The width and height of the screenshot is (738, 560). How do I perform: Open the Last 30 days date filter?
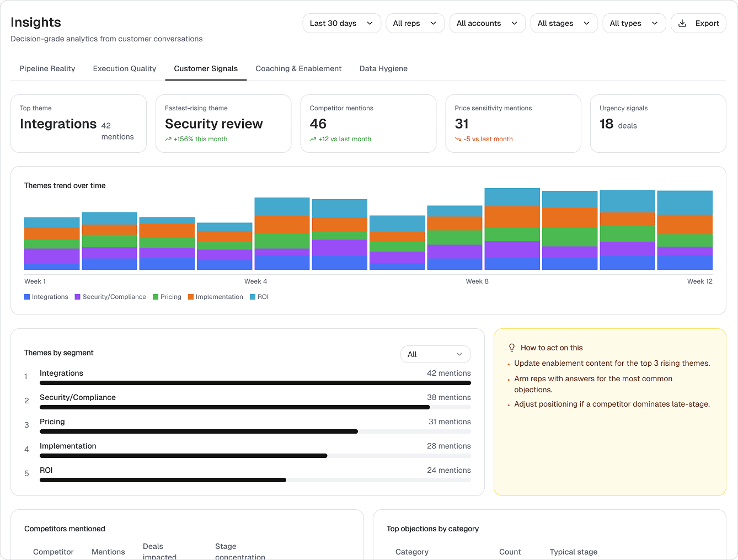341,23
